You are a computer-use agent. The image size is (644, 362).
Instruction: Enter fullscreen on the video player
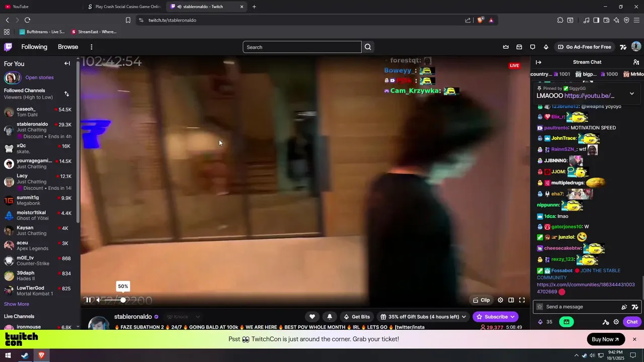click(522, 300)
